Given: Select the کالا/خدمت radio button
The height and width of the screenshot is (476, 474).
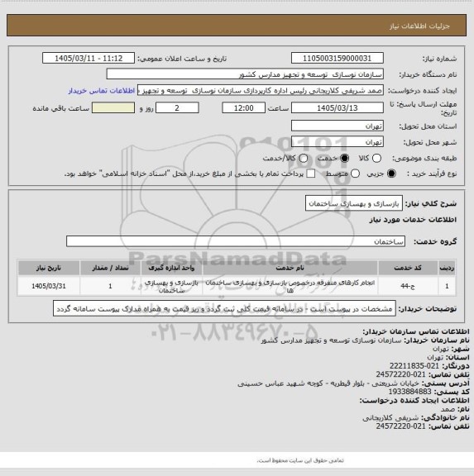Looking at the screenshot, I should tap(304, 158).
